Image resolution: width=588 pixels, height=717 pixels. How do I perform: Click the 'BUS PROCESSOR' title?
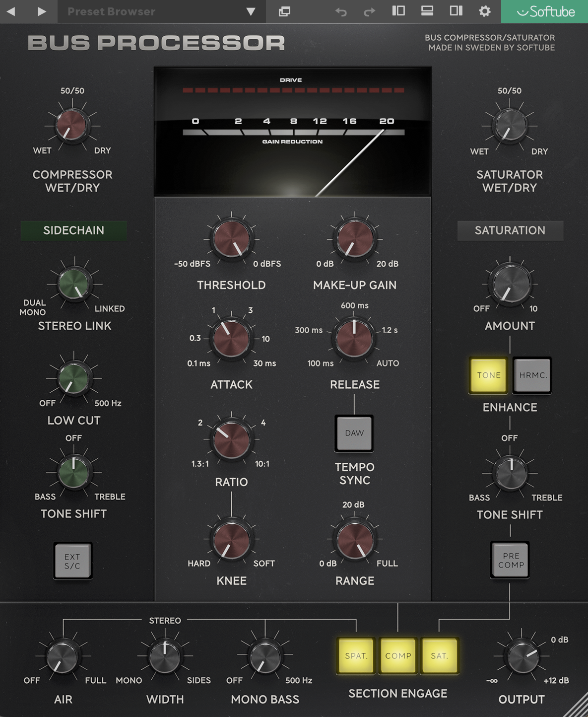156,43
